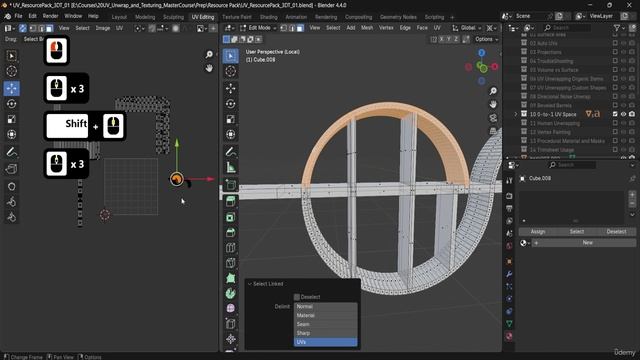This screenshot has width=640, height=360.
Task: Select the Spin tool
Action: [x=231, y=293]
